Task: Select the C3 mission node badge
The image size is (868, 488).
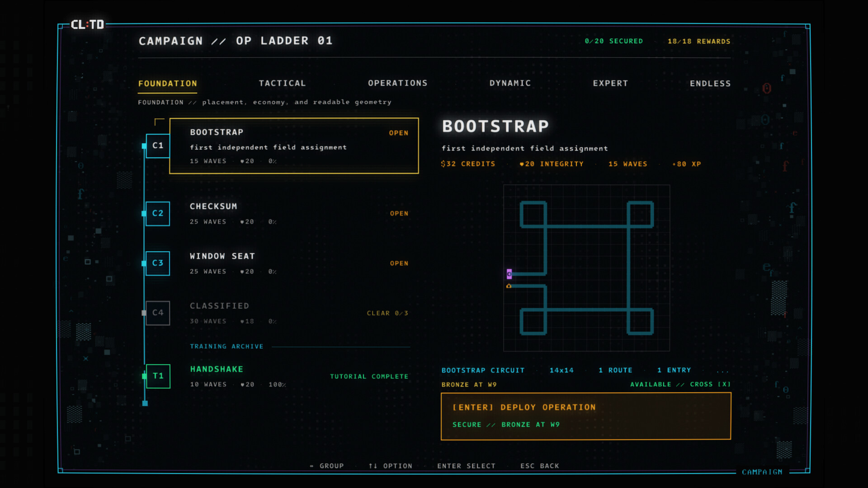Action: click(x=158, y=263)
